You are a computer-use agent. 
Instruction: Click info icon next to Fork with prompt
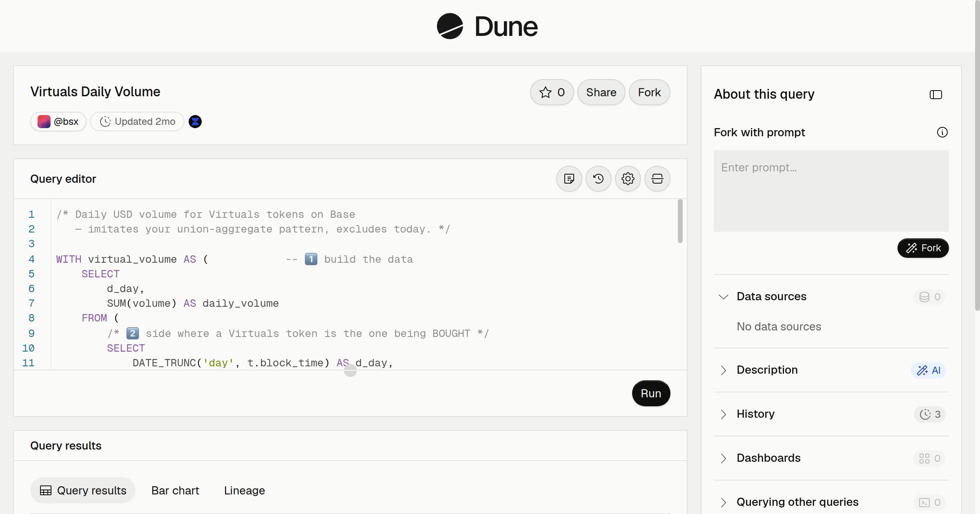(942, 132)
